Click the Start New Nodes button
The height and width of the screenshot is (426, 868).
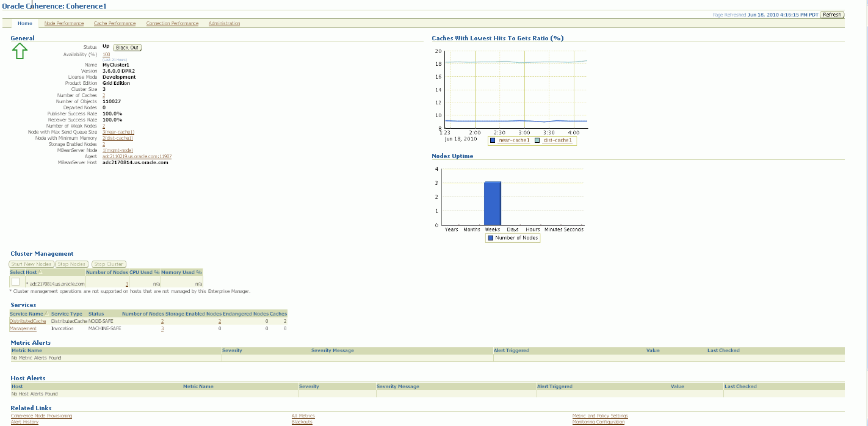(x=31, y=264)
